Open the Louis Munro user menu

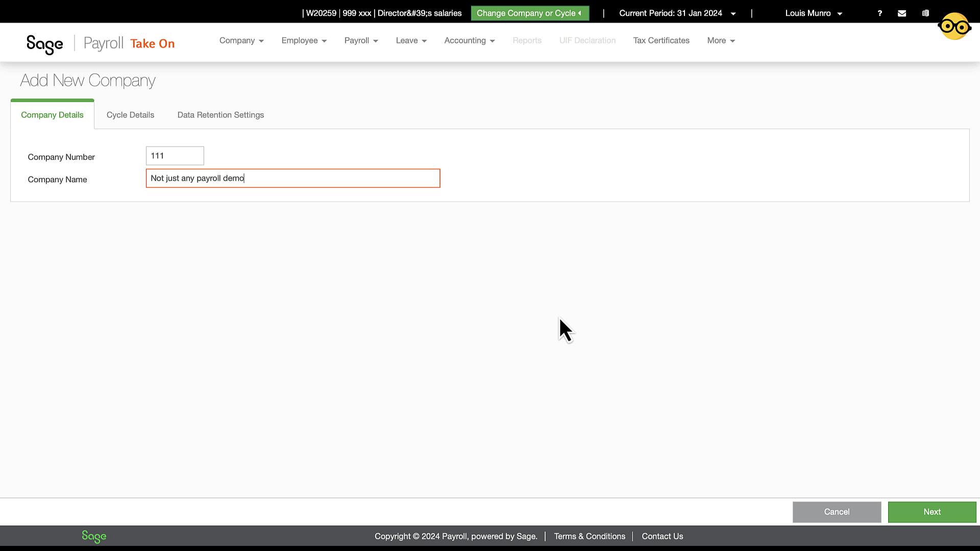814,13
